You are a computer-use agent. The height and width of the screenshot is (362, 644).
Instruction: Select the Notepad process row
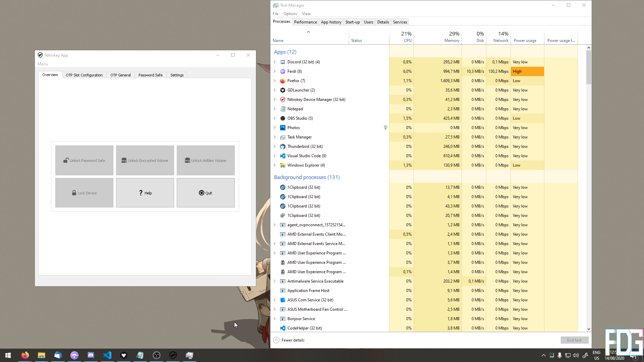point(424,109)
